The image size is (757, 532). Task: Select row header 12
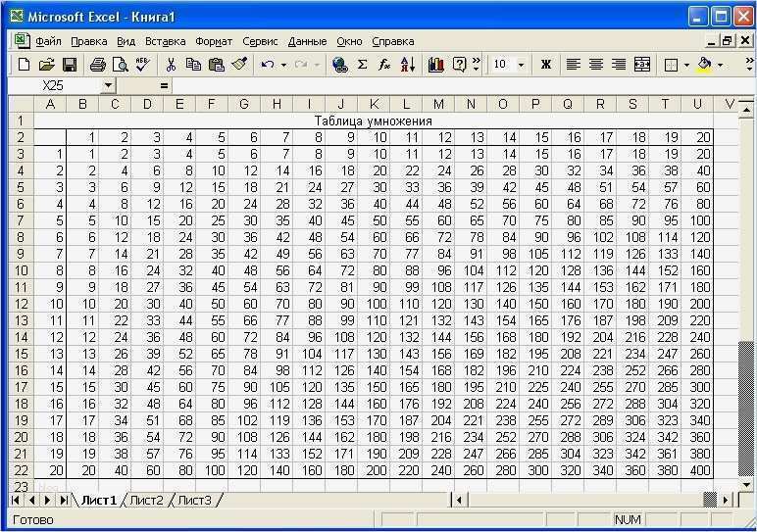click(x=21, y=304)
